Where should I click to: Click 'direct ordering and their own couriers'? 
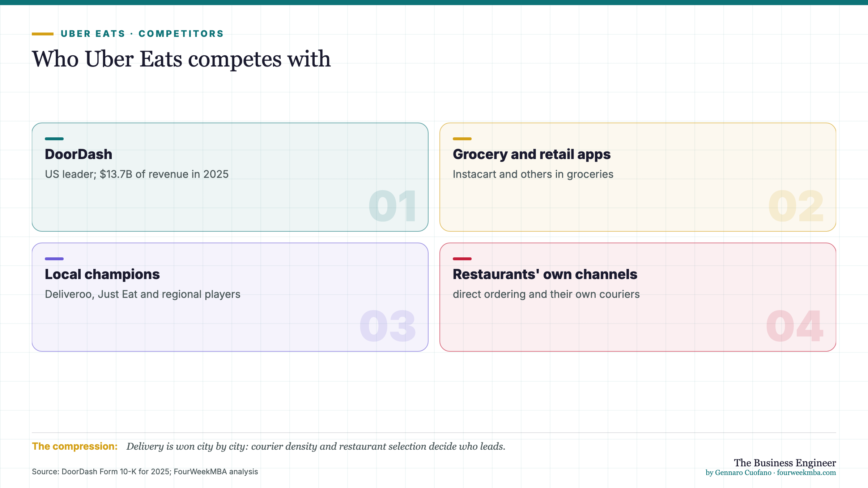(x=546, y=294)
